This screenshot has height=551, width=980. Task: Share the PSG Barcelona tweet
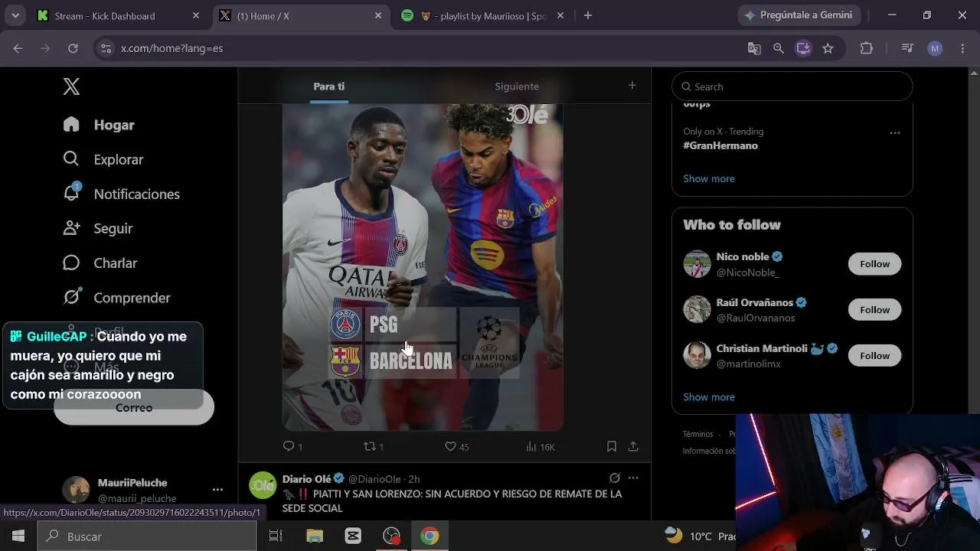pyautogui.click(x=633, y=446)
